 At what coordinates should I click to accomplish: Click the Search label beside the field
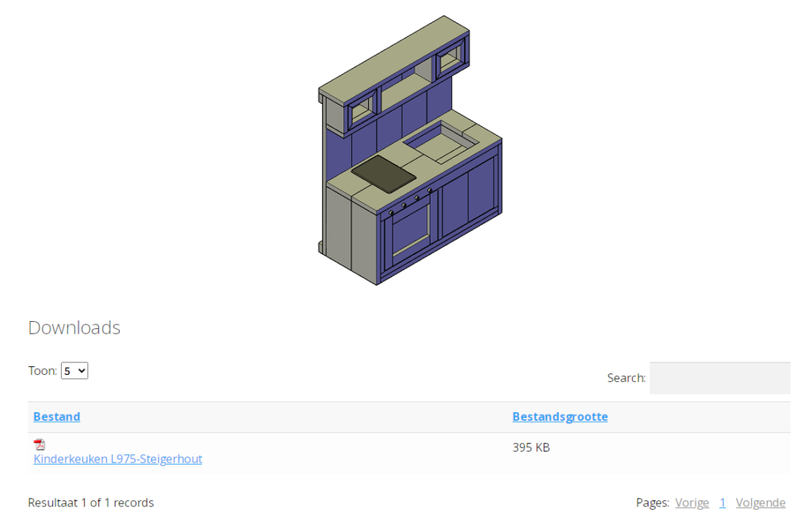(626, 378)
